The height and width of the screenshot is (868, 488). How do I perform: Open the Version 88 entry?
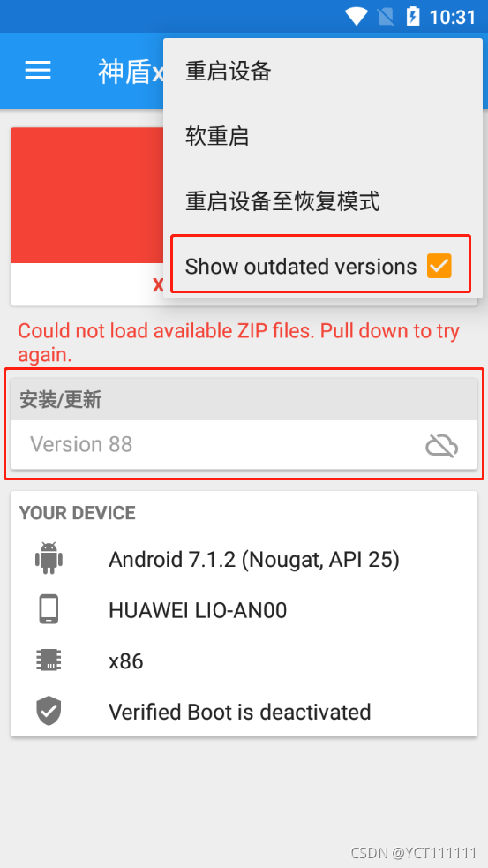pos(244,444)
